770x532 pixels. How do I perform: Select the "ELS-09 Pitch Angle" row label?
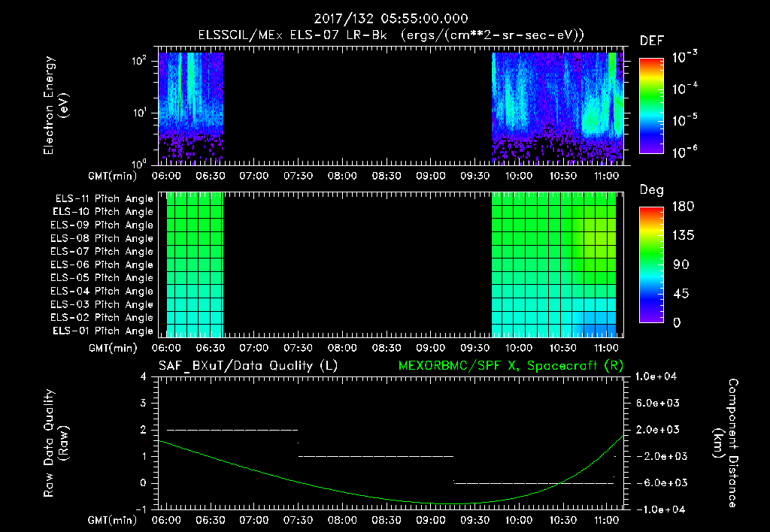point(102,225)
